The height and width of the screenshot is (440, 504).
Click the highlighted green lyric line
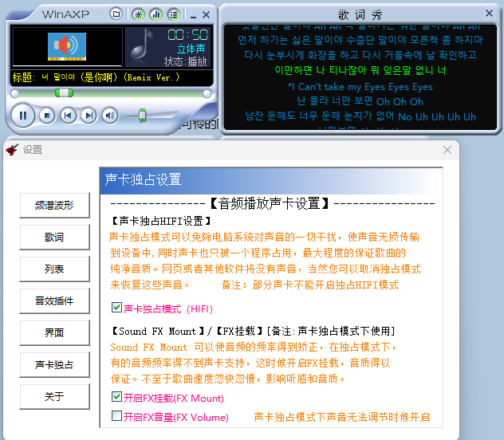click(x=360, y=70)
